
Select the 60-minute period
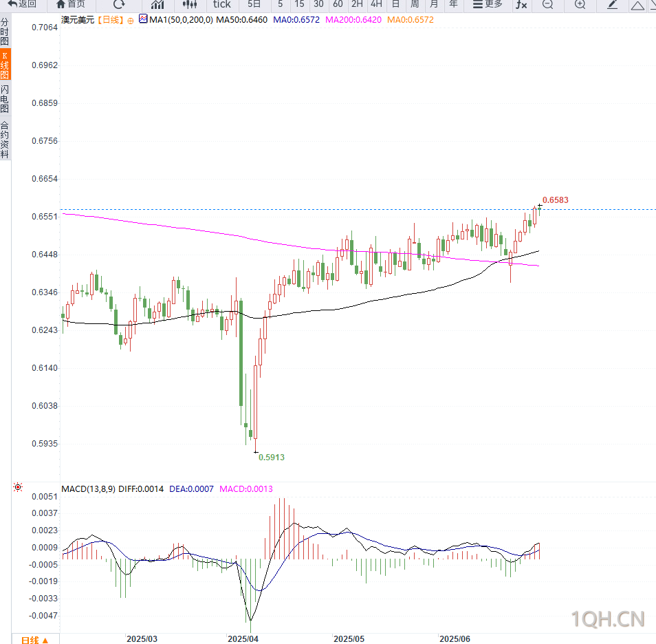pyautogui.click(x=338, y=4)
